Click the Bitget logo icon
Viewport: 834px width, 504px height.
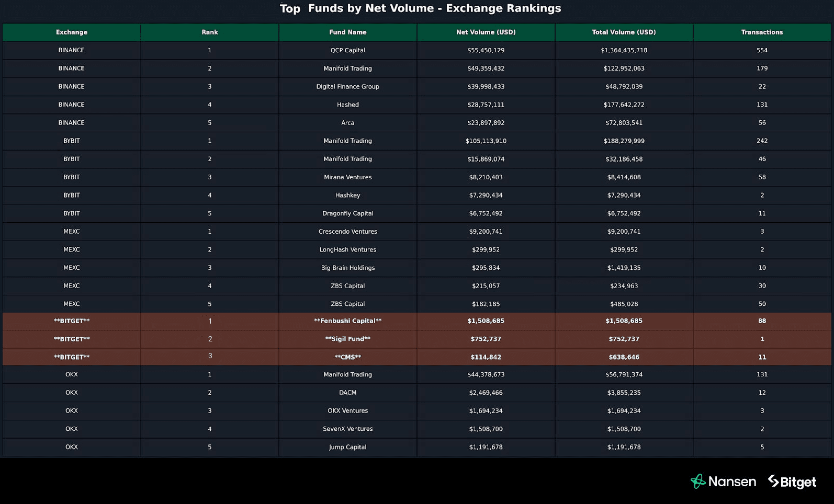click(x=774, y=481)
